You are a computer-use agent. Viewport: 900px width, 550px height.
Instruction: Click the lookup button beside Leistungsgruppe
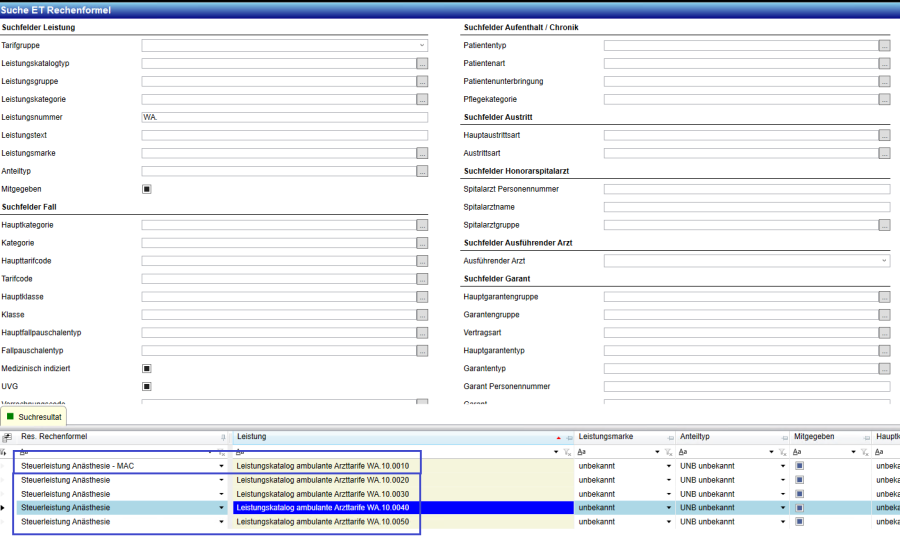click(422, 82)
